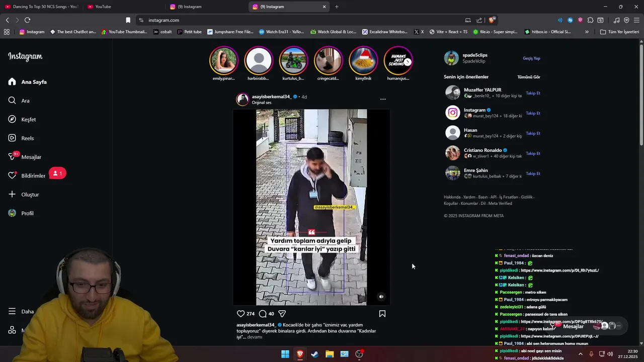Open Excalidraw Whiteboard bookmark

click(384, 32)
